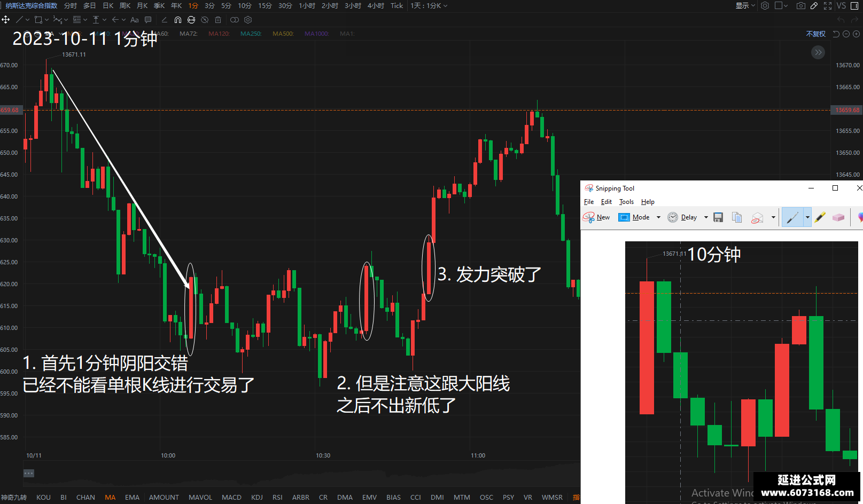
Task: Click the copy snip icon
Action: coord(737,217)
